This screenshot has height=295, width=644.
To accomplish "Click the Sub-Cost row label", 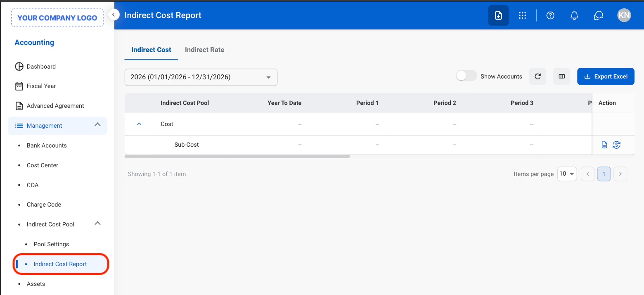I will 187,145.
